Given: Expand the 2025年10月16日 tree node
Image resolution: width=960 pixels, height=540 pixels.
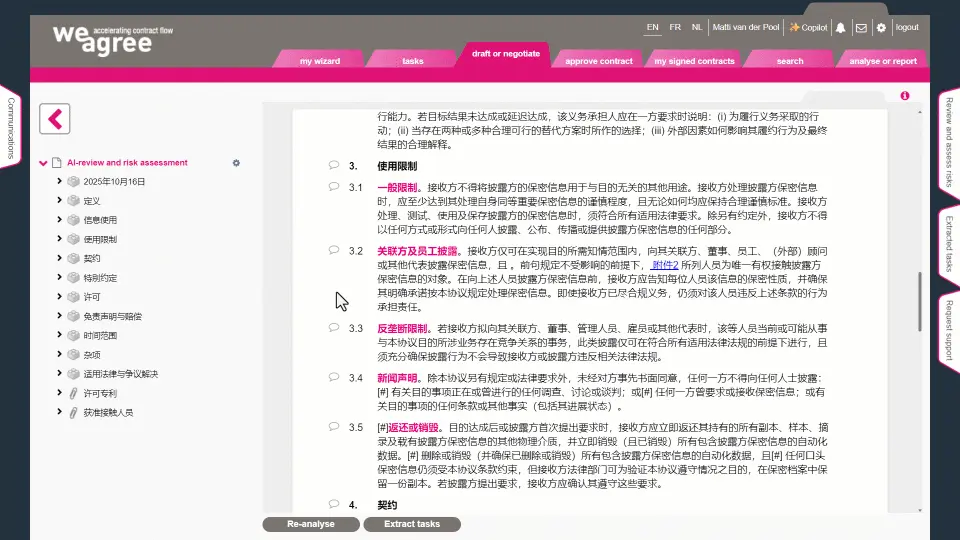Looking at the screenshot, I should [59, 181].
